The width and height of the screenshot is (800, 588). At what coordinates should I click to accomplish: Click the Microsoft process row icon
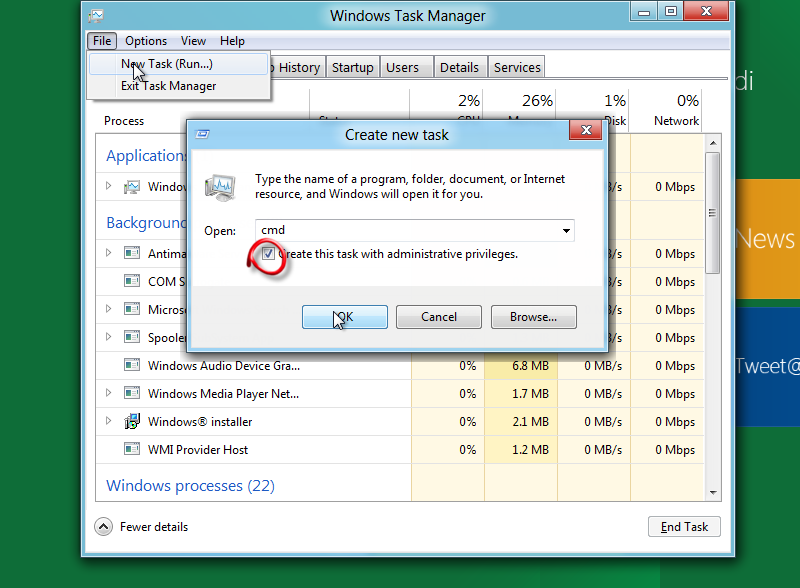132,309
